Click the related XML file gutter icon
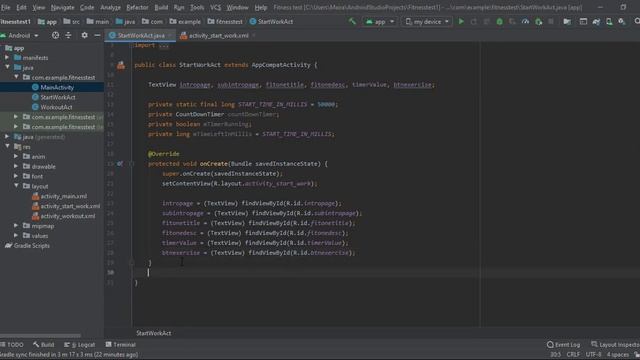This screenshot has width=640, height=360. 121,65
